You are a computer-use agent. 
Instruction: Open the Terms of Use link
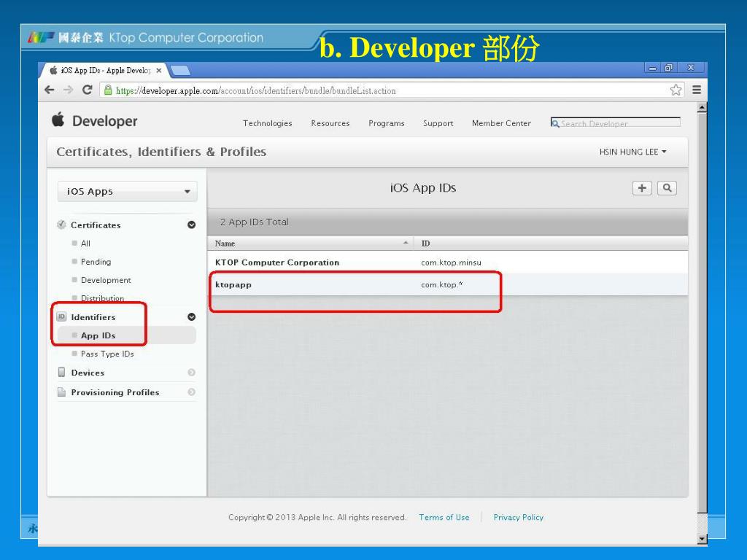tap(444, 517)
